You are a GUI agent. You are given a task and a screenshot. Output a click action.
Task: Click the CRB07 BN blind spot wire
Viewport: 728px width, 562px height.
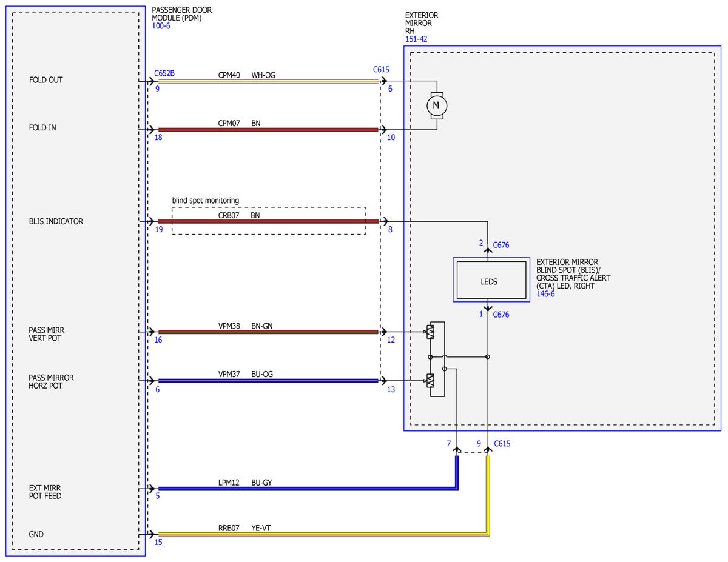point(268,221)
